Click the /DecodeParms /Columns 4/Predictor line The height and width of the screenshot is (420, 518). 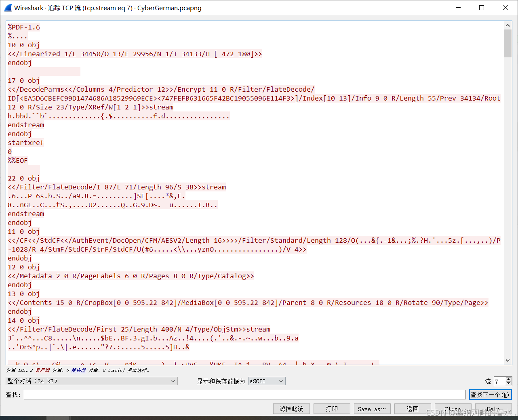(x=161, y=89)
